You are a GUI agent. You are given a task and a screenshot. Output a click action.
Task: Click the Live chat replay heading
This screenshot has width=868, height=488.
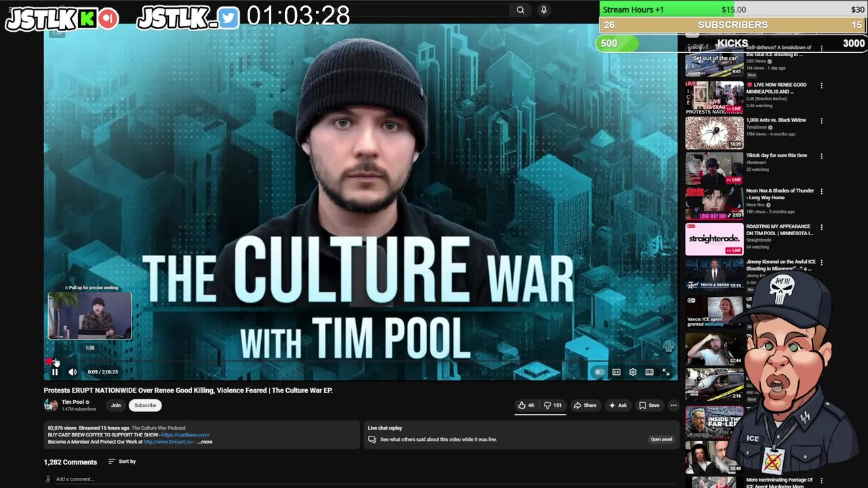(384, 428)
